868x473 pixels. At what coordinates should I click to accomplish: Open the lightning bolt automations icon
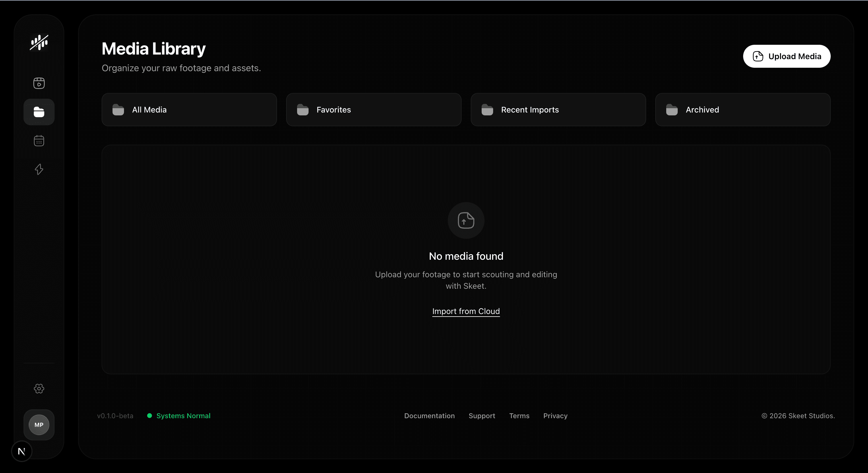point(39,169)
